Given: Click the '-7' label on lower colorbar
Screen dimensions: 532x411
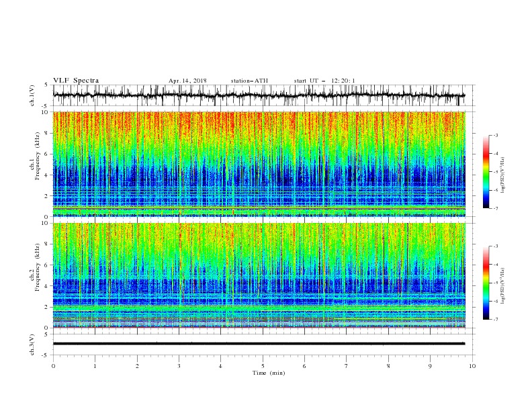Looking at the screenshot, I should tap(495, 320).
